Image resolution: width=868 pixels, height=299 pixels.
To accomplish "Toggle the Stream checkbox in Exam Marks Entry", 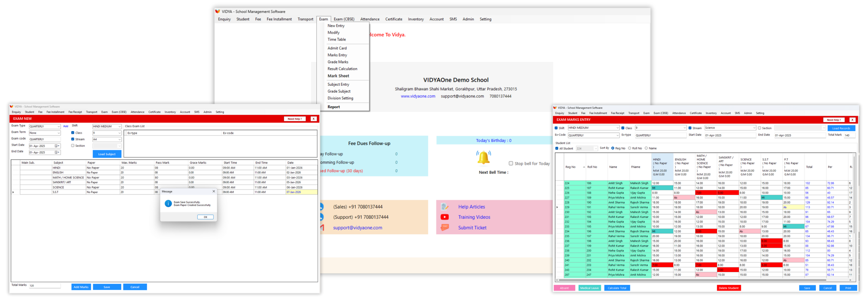I will 690,128.
